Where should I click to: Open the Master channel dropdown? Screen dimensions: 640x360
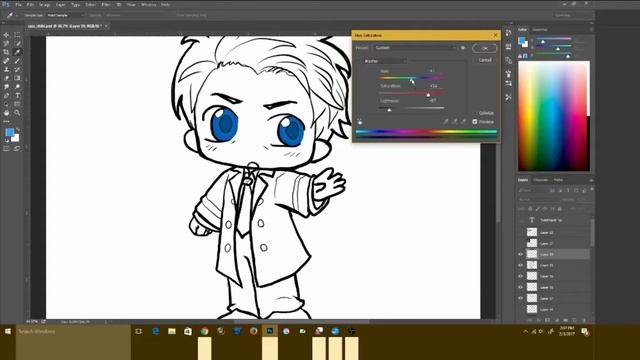coord(385,61)
